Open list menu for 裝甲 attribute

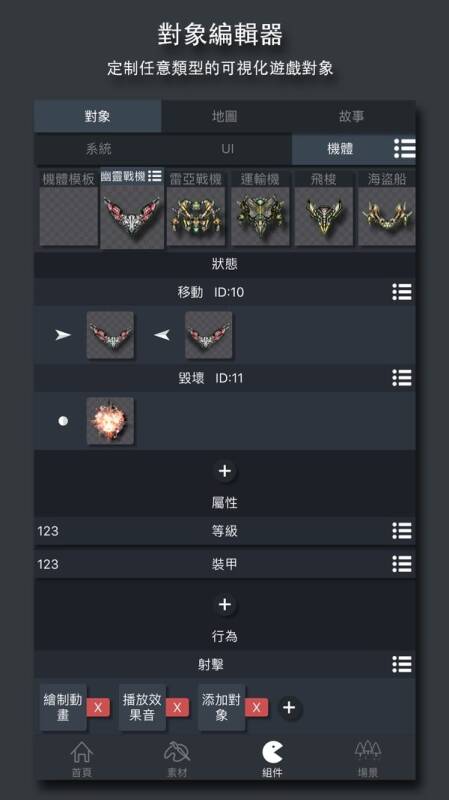coord(402,564)
